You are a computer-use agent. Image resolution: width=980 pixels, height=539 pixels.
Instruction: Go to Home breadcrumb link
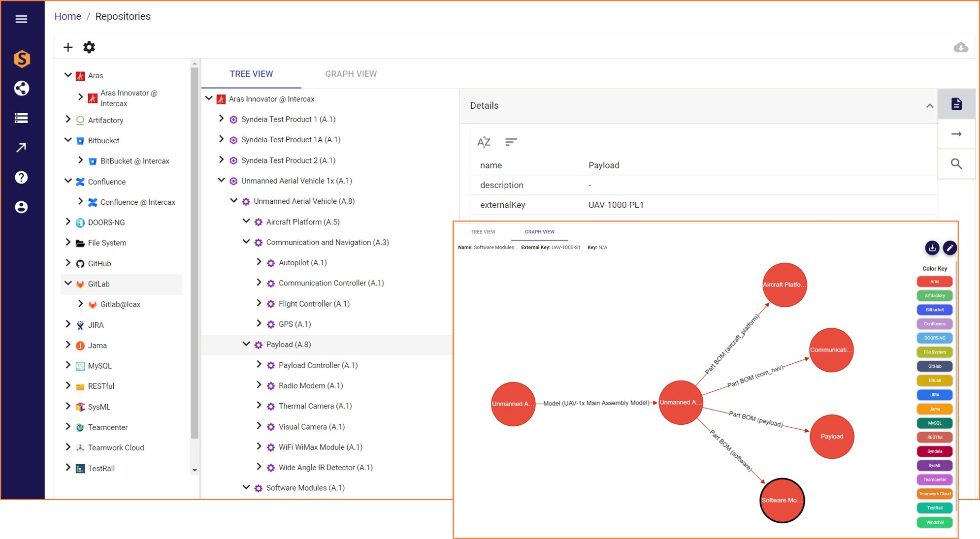(67, 16)
